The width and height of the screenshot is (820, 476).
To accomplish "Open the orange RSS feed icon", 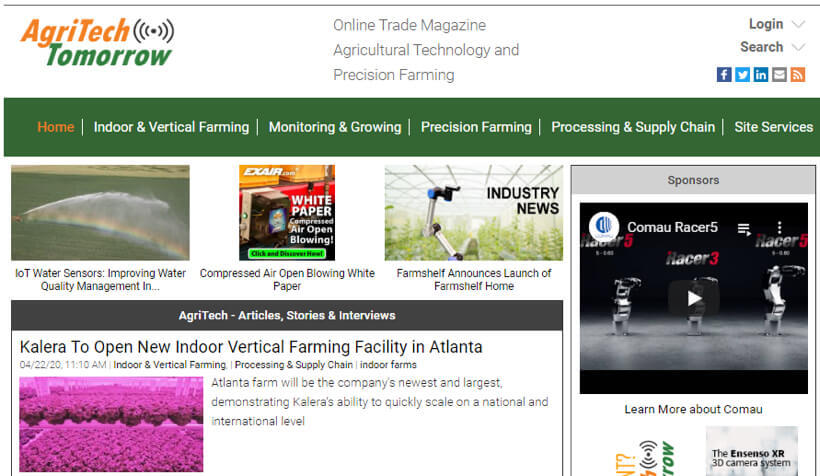I will point(797,75).
